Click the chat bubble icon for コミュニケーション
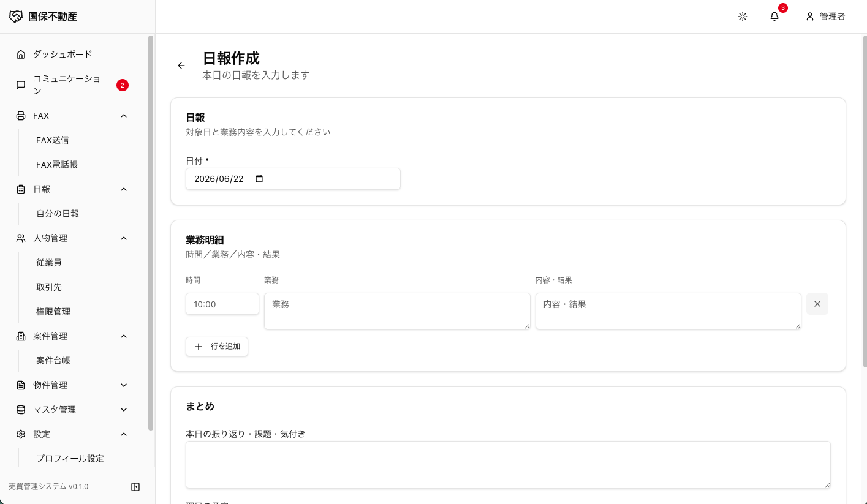The height and width of the screenshot is (504, 867). [21, 85]
